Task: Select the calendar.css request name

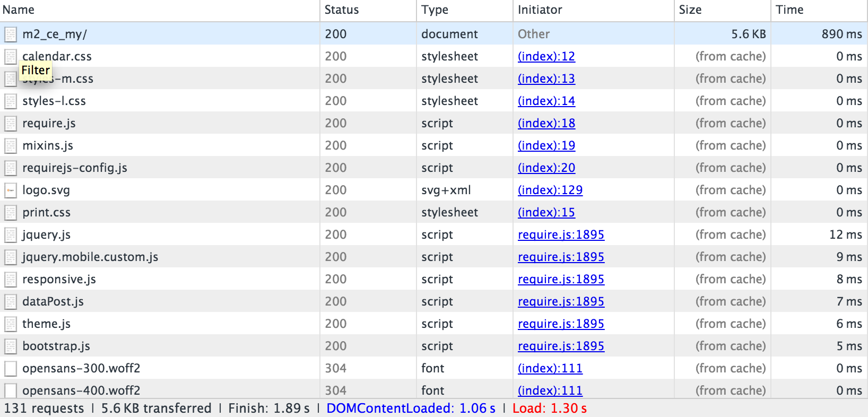Action: pos(57,56)
